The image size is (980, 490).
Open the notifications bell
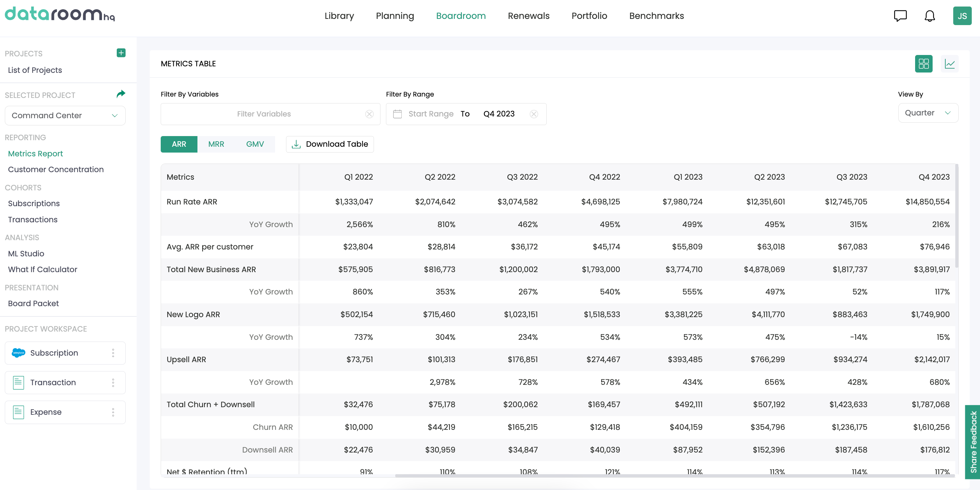[x=930, y=16]
